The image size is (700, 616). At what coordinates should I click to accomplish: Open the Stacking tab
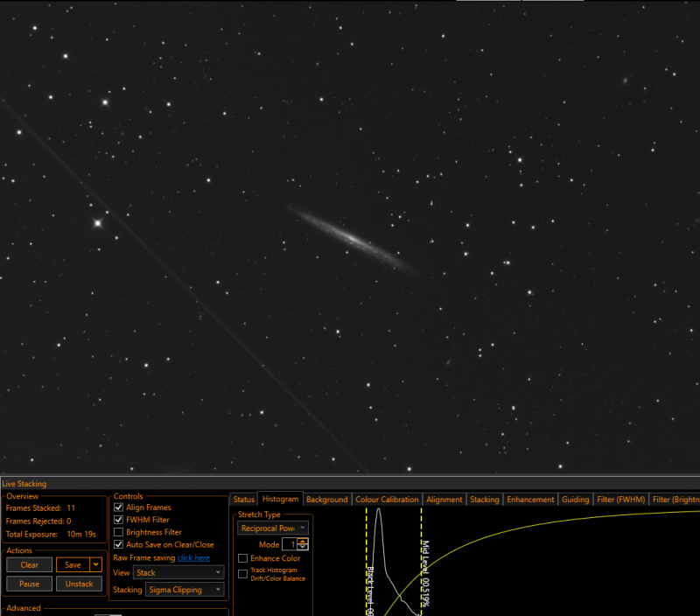(x=485, y=500)
